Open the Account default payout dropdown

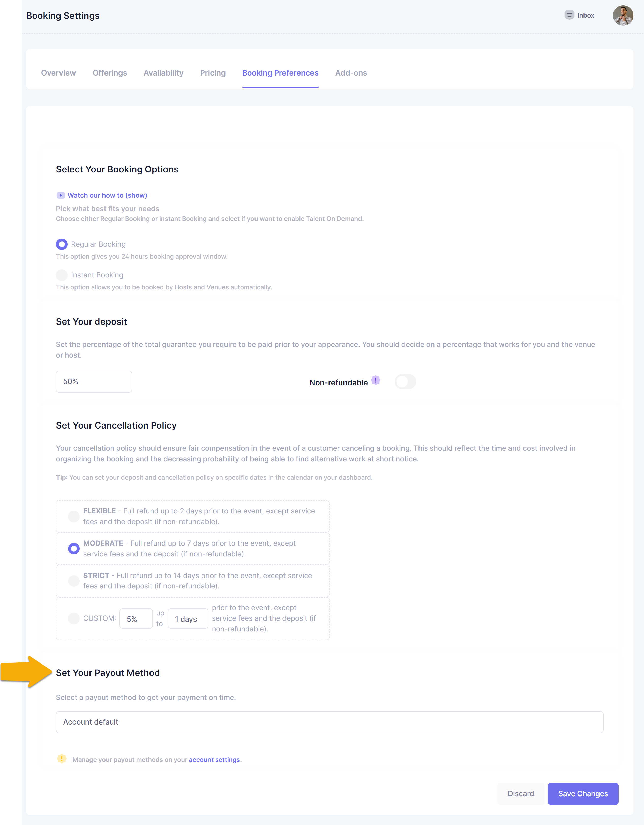click(x=329, y=722)
